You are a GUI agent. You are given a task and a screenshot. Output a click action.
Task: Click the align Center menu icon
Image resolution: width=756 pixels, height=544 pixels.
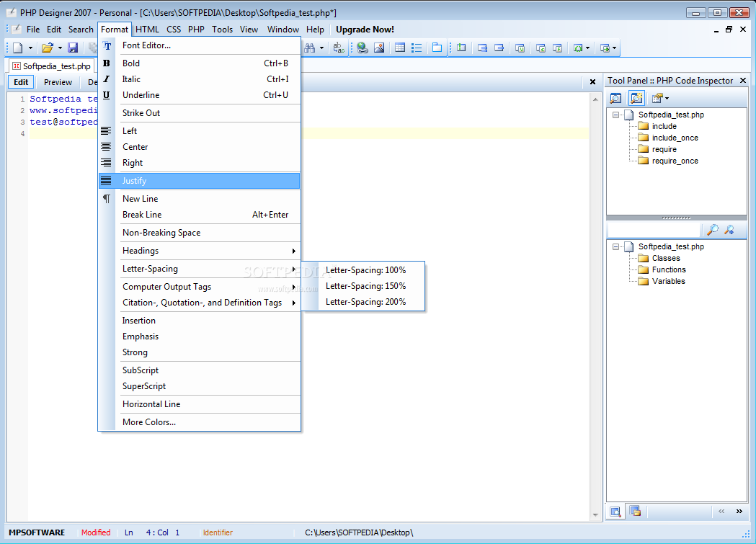click(106, 147)
